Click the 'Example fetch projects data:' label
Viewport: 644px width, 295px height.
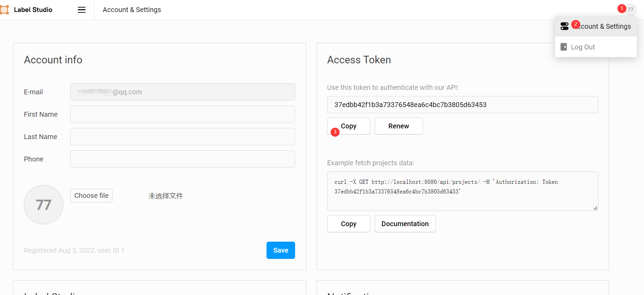point(371,163)
